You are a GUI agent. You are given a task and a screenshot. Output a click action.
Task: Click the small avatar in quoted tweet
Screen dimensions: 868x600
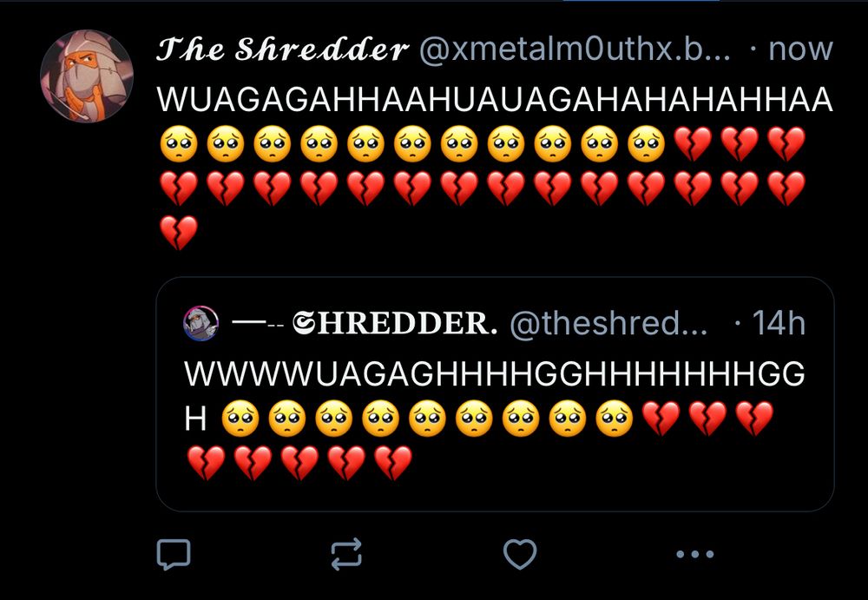click(201, 323)
